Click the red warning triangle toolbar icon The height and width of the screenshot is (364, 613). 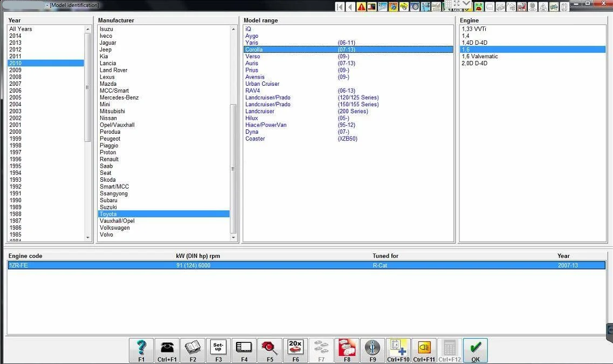[x=361, y=7]
